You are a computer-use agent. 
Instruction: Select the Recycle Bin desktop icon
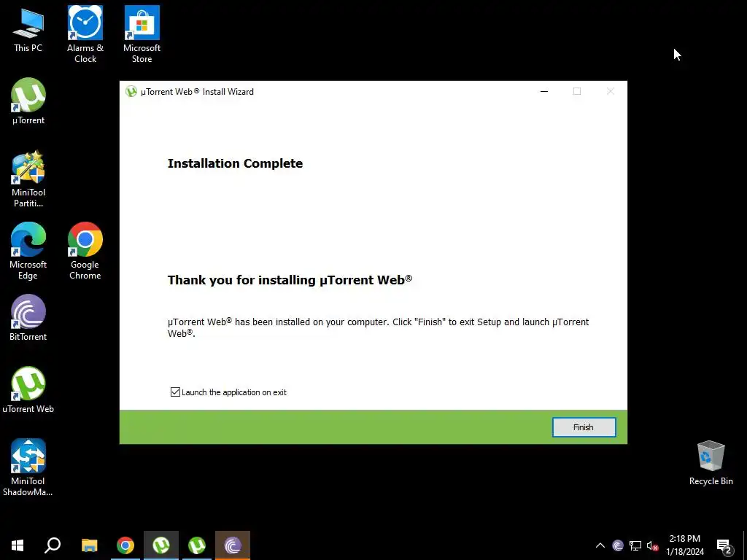pos(711,463)
